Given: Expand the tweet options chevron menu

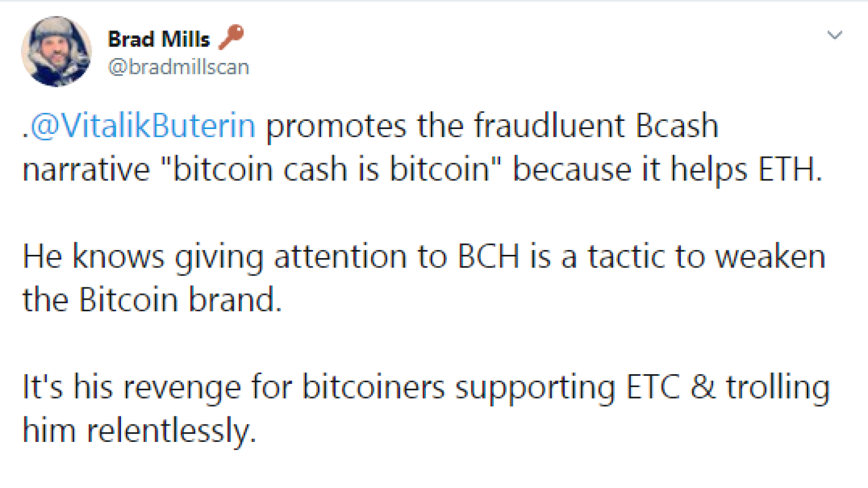Looking at the screenshot, I should 834,35.
